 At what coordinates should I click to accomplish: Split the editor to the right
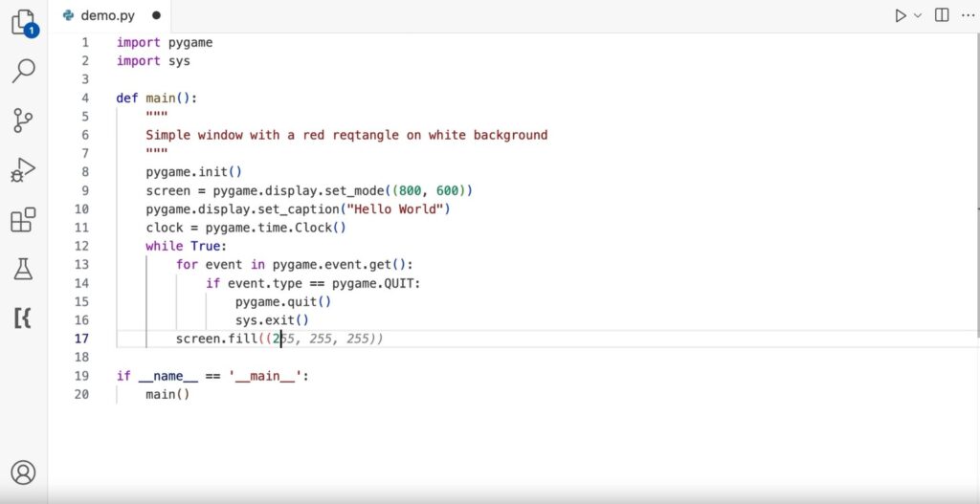(942, 15)
